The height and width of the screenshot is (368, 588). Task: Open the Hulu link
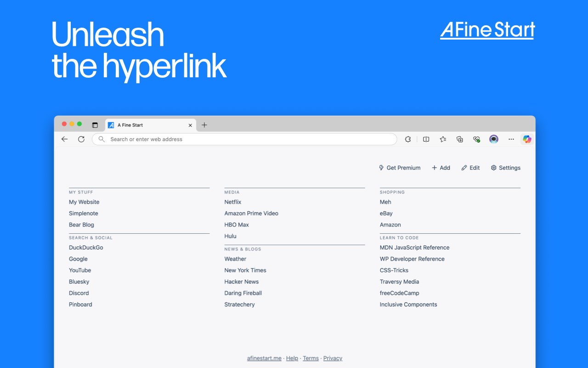click(x=230, y=236)
